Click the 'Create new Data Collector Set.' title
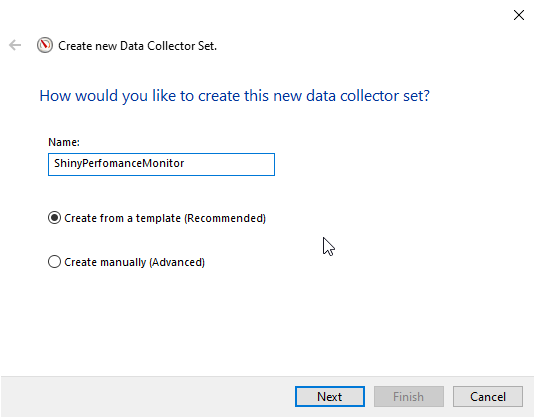 (138, 46)
